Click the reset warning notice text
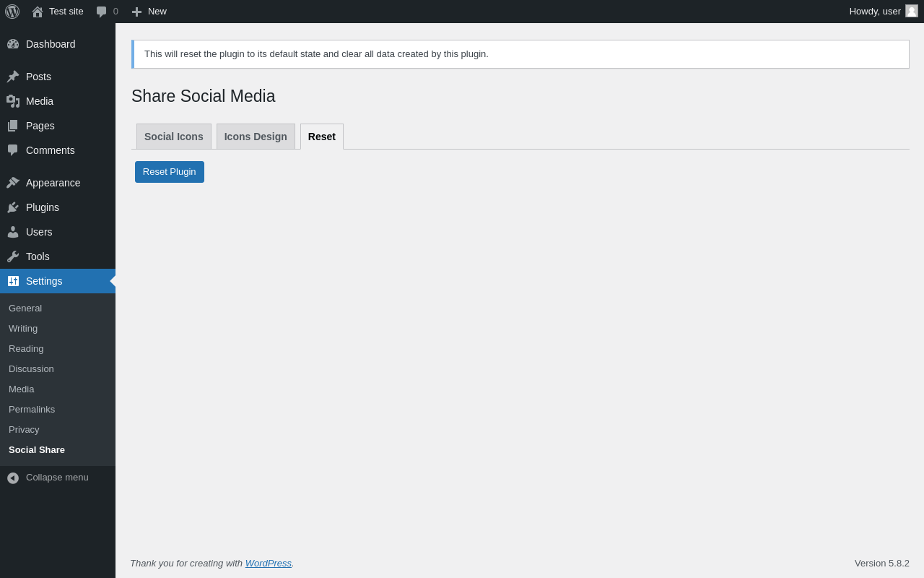 (x=316, y=54)
